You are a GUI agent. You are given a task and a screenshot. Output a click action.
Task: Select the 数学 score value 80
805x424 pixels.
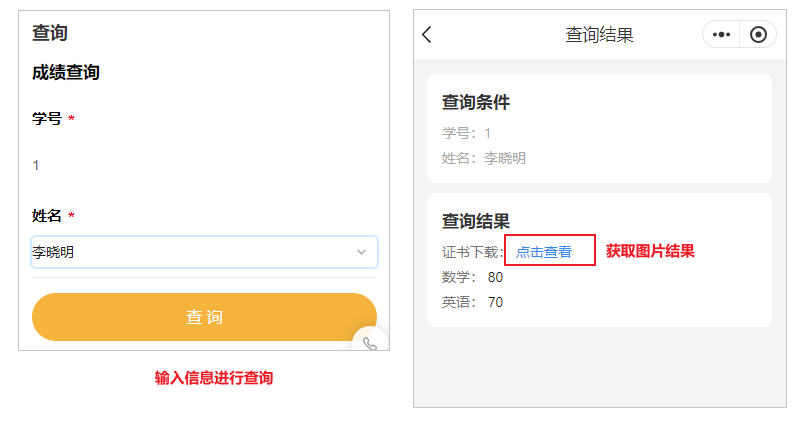coord(495,277)
